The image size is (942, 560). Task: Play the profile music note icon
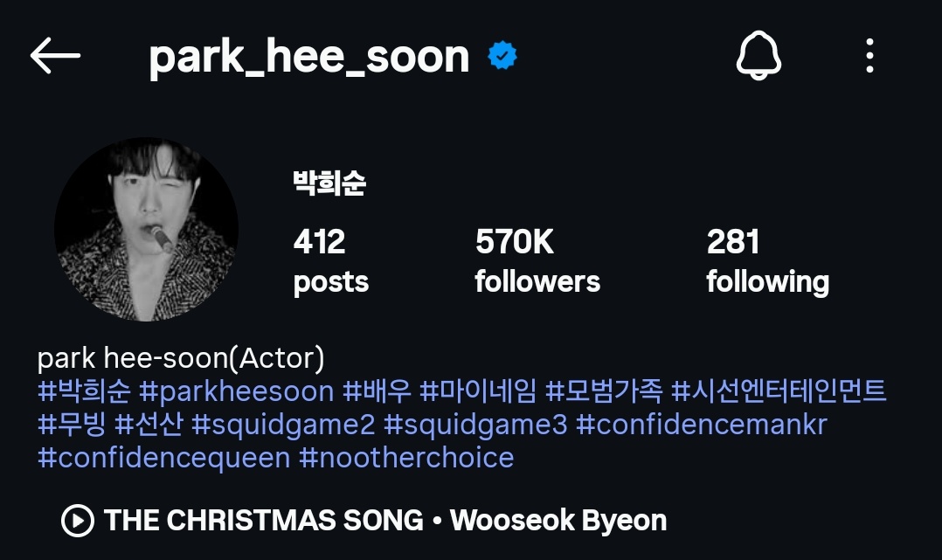[78, 521]
